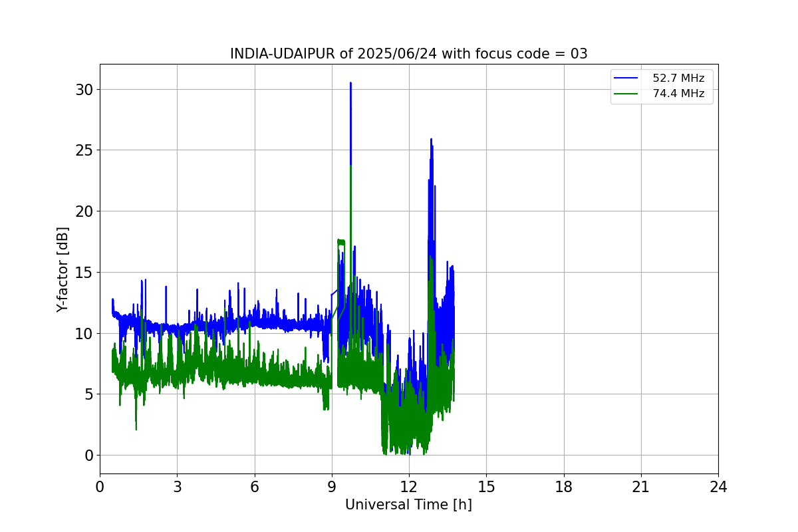Click y-axis tick label 30
The width and height of the screenshot is (798, 532).
pyautogui.click(x=84, y=89)
